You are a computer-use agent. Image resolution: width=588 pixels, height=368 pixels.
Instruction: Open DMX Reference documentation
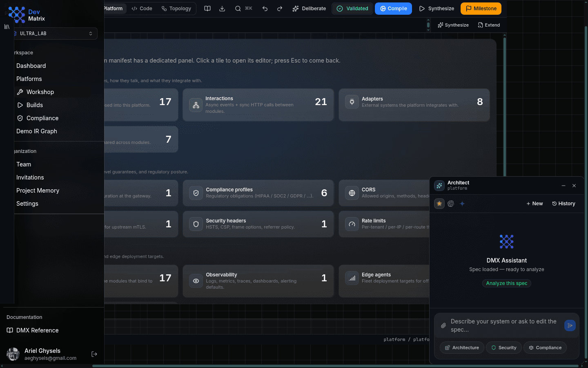click(33, 330)
